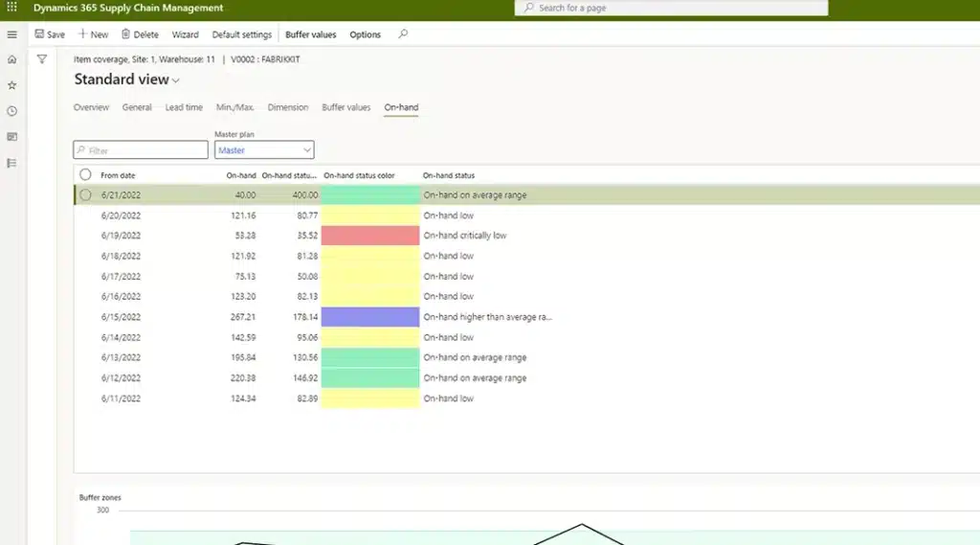The height and width of the screenshot is (545, 980).
Task: Expand the Standard view chevron
Action: (x=176, y=80)
